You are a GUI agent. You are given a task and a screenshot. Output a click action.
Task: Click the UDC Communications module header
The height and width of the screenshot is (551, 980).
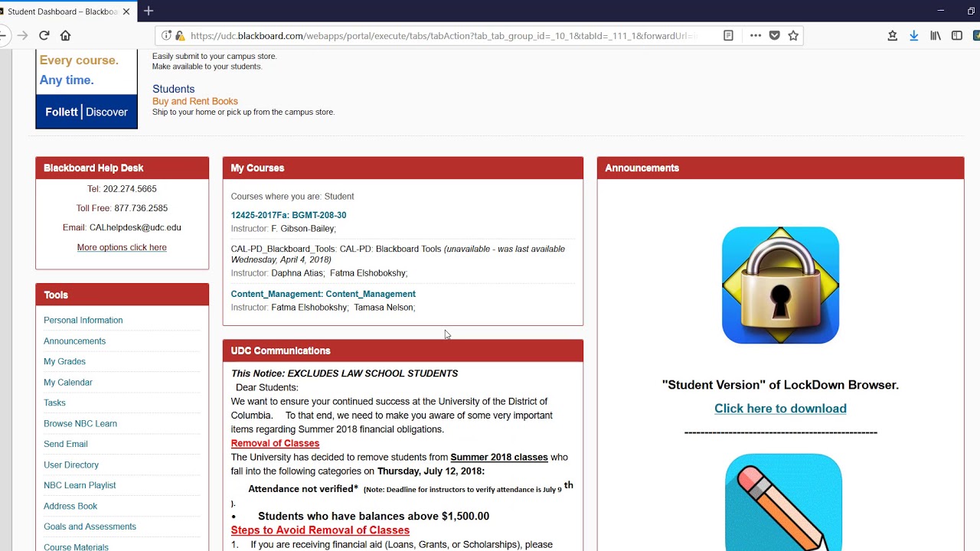click(x=403, y=350)
